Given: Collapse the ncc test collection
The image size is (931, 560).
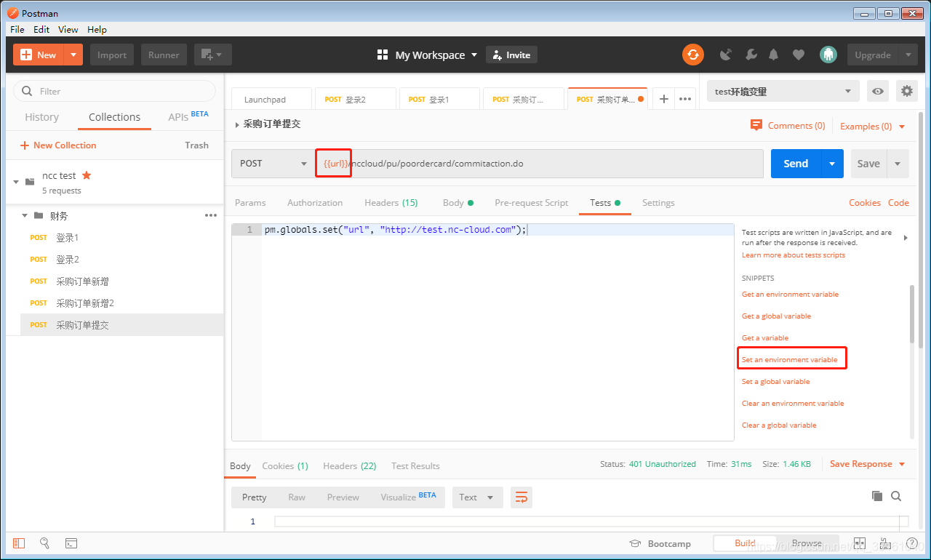Looking at the screenshot, I should coord(16,182).
